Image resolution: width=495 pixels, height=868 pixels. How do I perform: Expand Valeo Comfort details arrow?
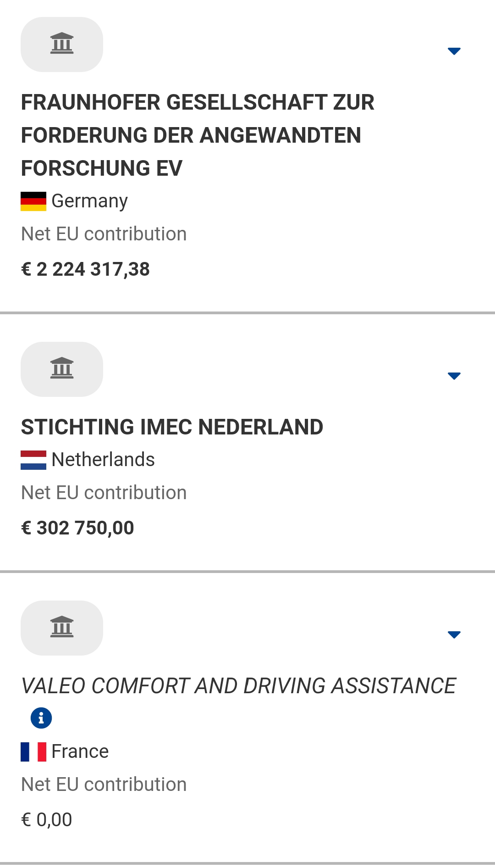[454, 634]
